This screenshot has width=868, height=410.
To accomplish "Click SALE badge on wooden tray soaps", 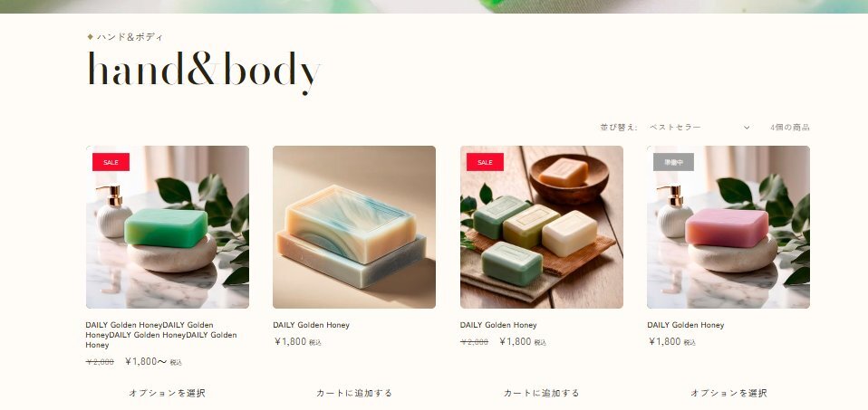I will [485, 162].
